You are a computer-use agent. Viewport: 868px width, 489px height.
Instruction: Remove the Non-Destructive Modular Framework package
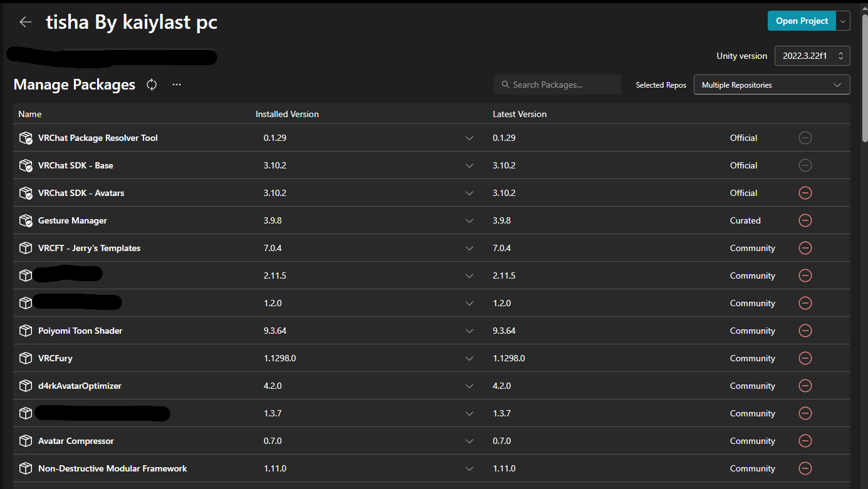805,468
